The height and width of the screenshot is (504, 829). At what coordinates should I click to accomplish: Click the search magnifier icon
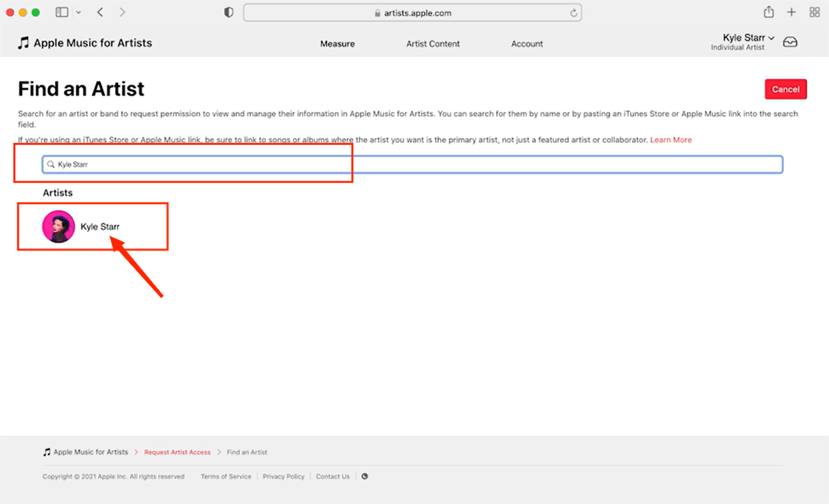click(51, 164)
